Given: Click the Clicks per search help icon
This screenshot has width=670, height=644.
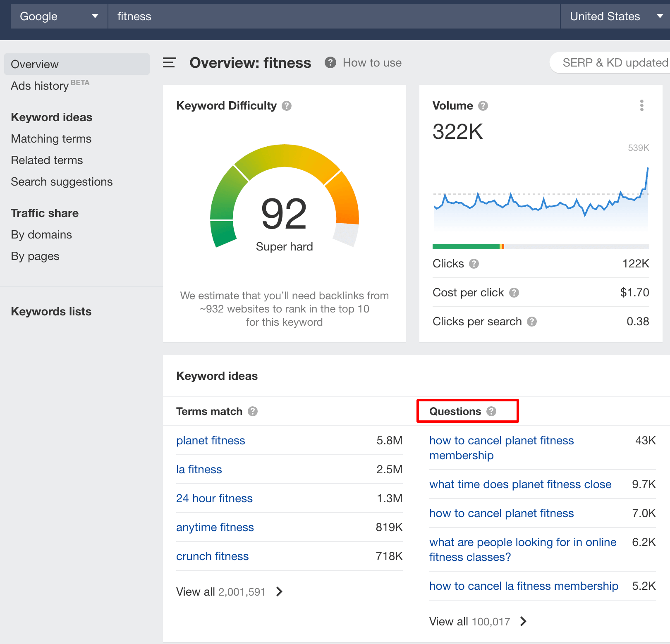Looking at the screenshot, I should pyautogui.click(x=532, y=322).
